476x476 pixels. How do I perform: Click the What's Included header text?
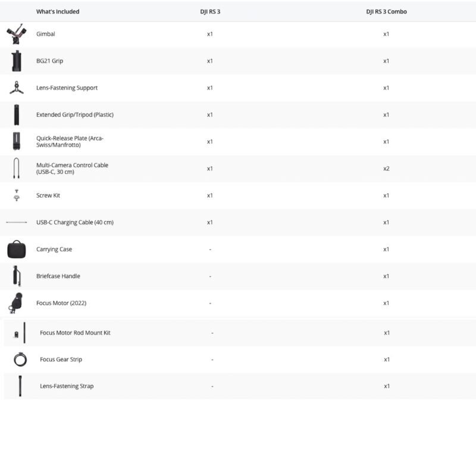tap(58, 11)
